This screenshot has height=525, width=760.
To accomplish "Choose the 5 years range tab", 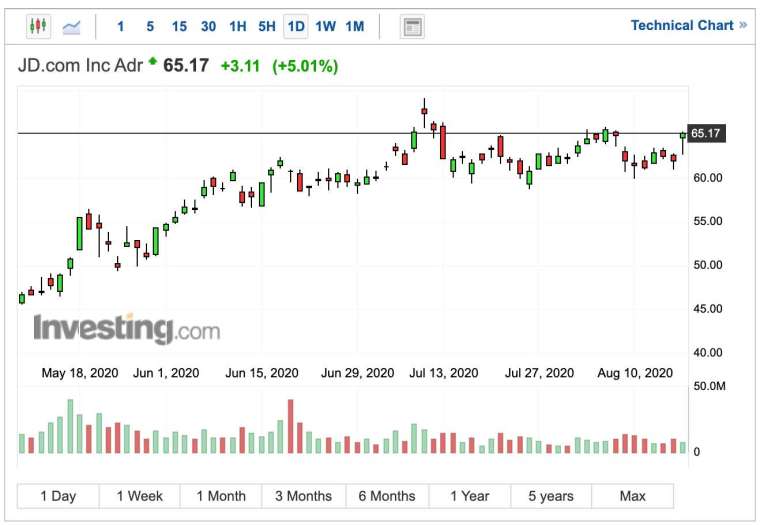I will click(551, 496).
